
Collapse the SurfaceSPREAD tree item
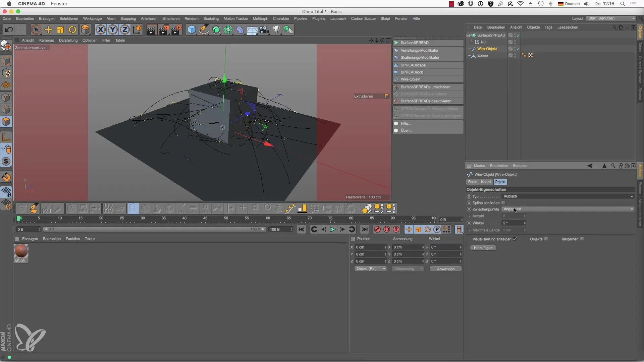pyautogui.click(x=468, y=35)
